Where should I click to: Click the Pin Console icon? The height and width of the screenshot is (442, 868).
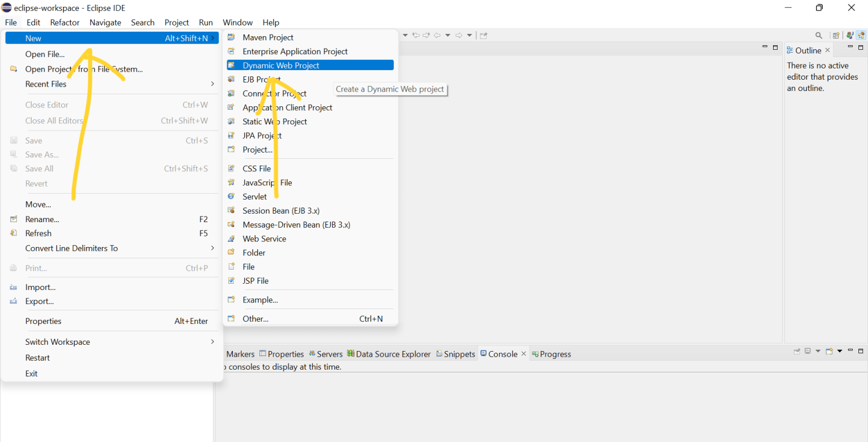[x=797, y=350]
